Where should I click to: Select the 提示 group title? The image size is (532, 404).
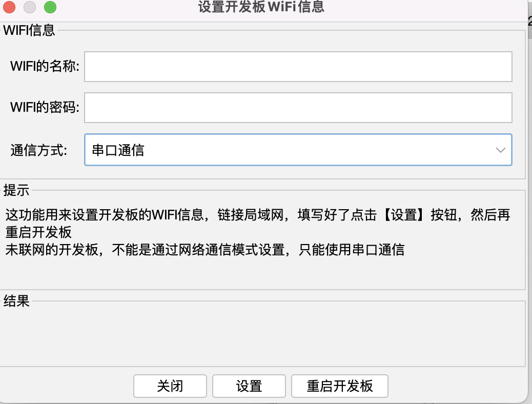pyautogui.click(x=16, y=191)
